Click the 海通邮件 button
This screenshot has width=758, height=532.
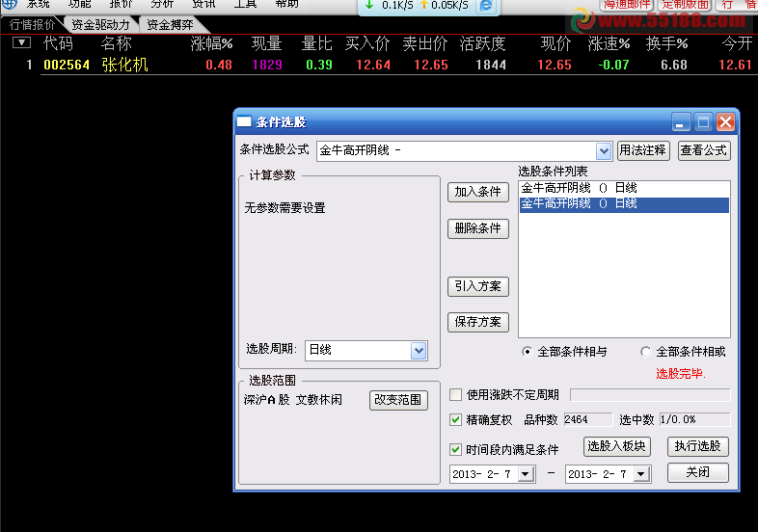pyautogui.click(x=627, y=5)
